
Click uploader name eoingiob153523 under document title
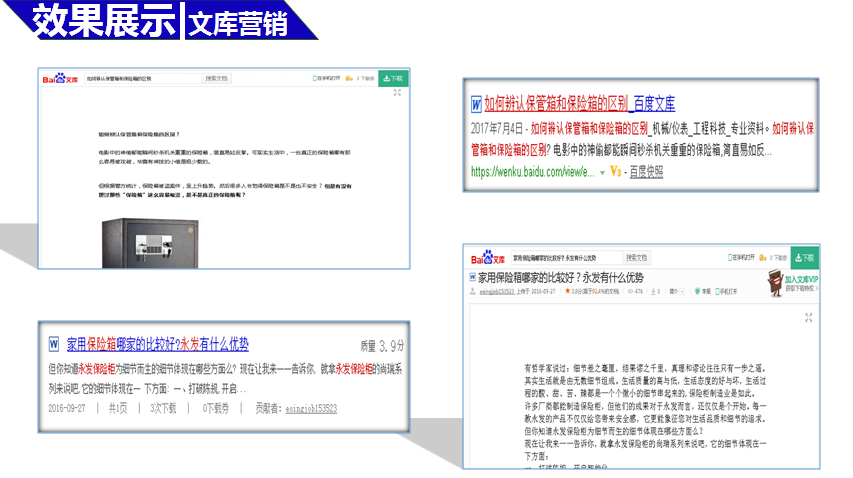point(497,292)
